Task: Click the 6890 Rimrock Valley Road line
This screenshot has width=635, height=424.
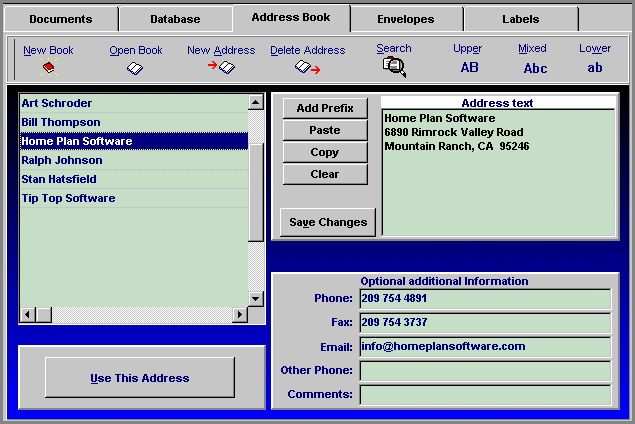Action: (454, 132)
